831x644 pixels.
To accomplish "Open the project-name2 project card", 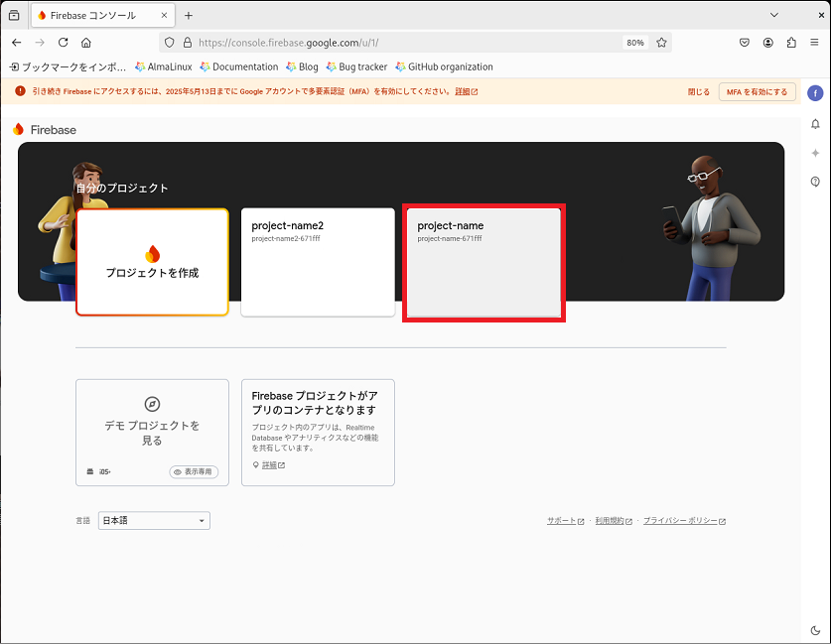I will tap(318, 262).
